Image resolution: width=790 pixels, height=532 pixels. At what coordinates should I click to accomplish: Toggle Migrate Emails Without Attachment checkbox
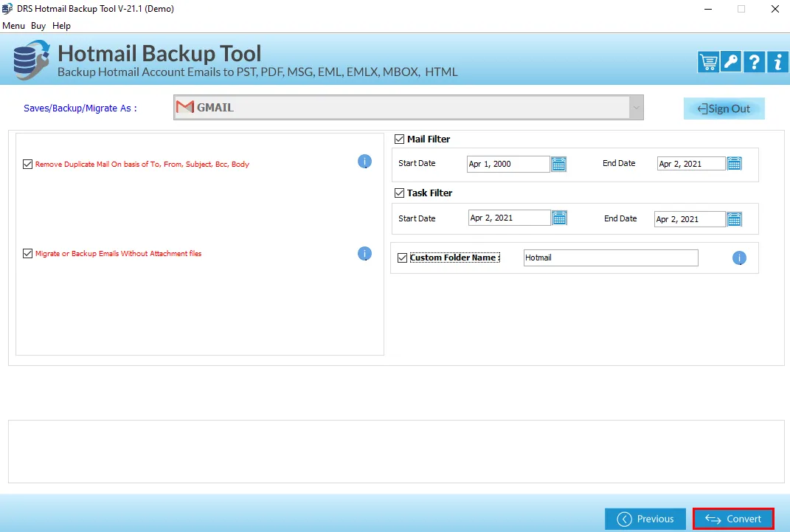[x=28, y=253]
